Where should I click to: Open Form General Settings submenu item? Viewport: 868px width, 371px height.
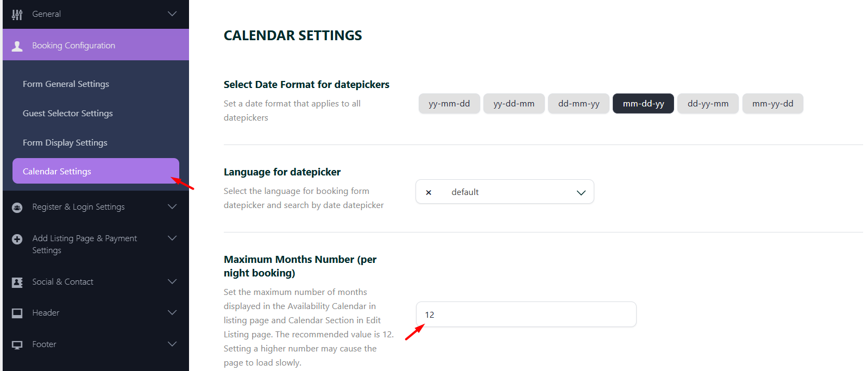coord(66,84)
